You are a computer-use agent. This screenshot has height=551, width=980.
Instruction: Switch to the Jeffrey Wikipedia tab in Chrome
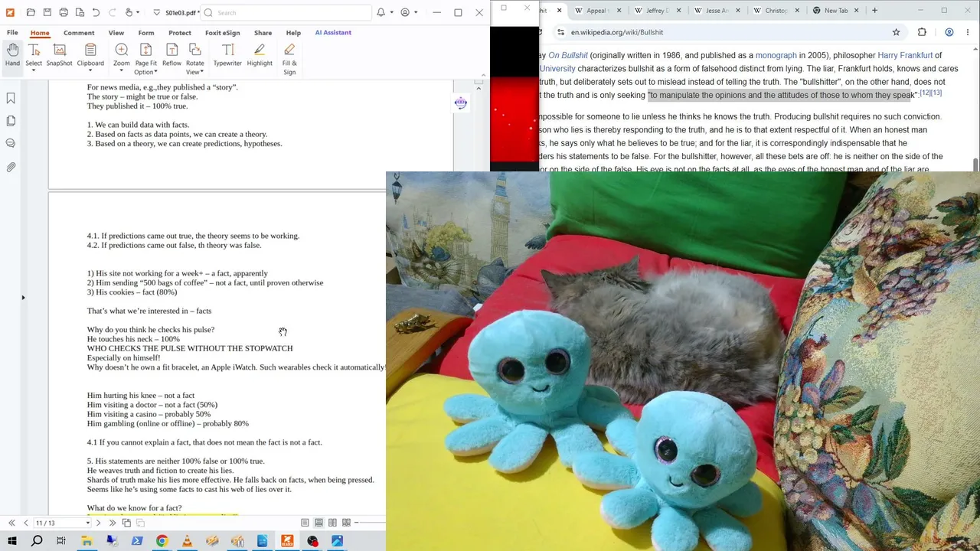click(656, 11)
